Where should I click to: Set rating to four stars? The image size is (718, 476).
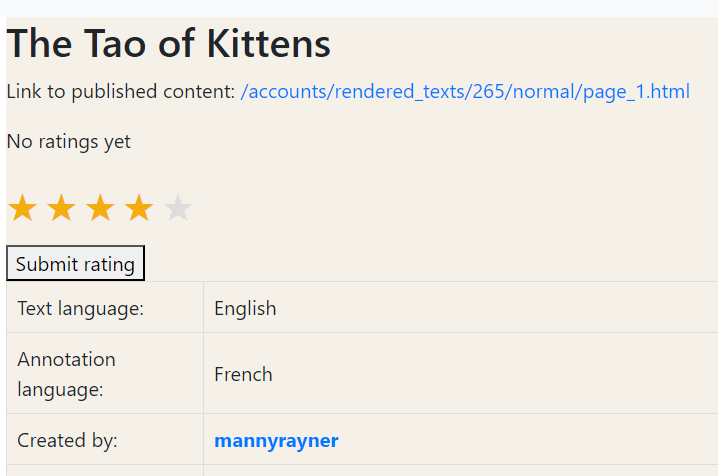(139, 209)
